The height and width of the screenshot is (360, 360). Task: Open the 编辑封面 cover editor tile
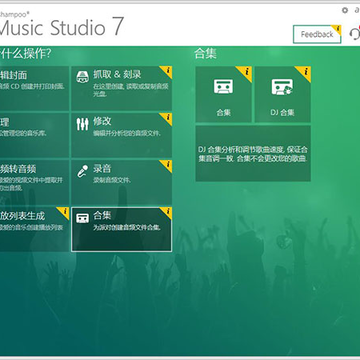click(34, 88)
